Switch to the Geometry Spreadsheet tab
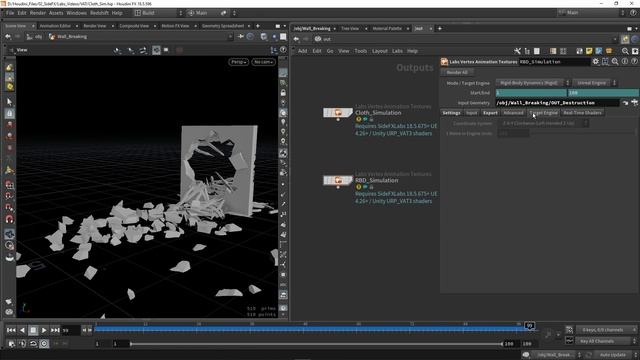Image resolution: width=640 pixels, height=360 pixels. pyautogui.click(x=223, y=26)
